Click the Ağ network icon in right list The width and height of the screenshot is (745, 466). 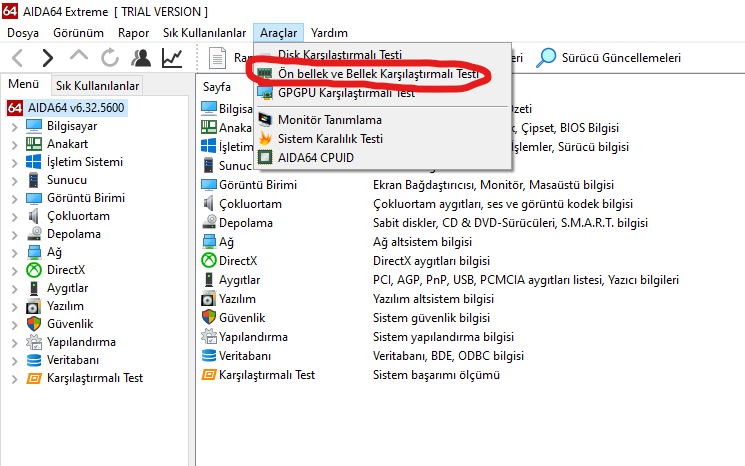click(x=209, y=242)
